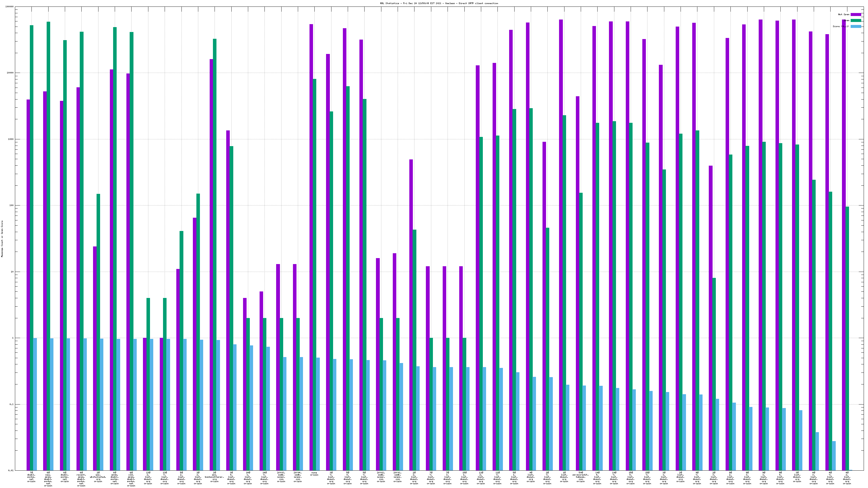Click the purple bar above 'sa-accredit.habeas.com'
Screen dimensions: 868x488
click(x=577, y=269)
